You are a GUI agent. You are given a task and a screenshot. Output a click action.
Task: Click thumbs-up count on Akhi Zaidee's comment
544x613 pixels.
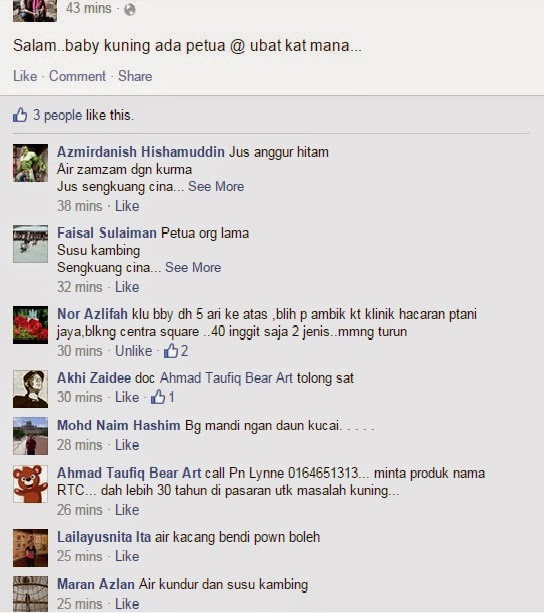coord(163,397)
